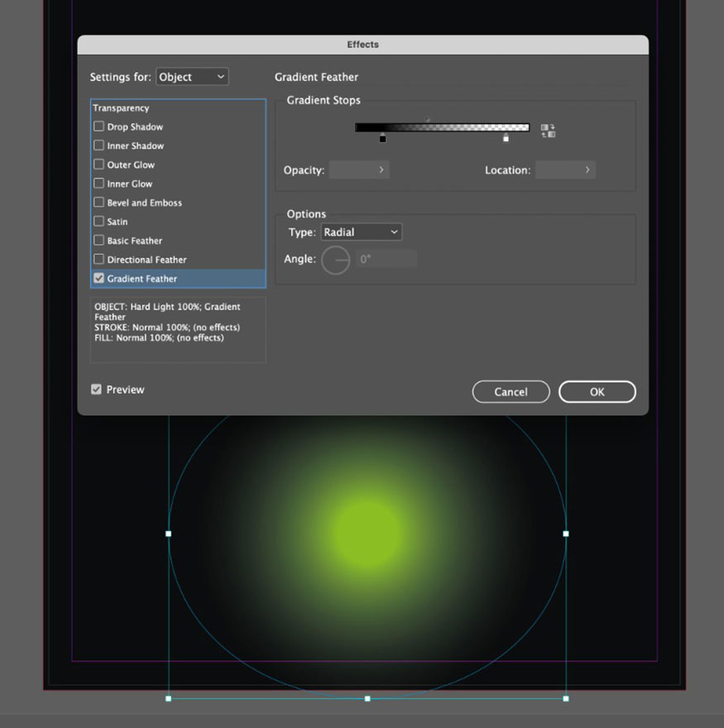Select the Inner Shadow label
Viewport: 724px width, 728px height.
click(136, 146)
